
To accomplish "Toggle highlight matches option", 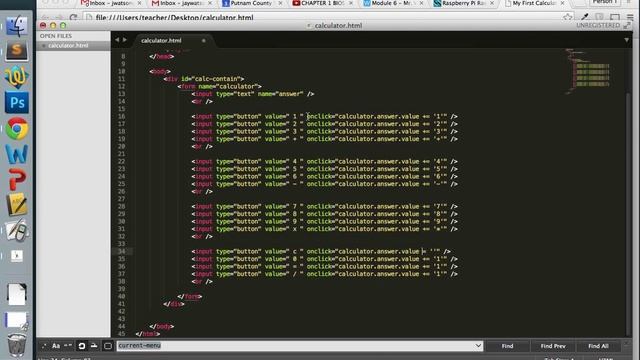I will (x=108, y=346).
